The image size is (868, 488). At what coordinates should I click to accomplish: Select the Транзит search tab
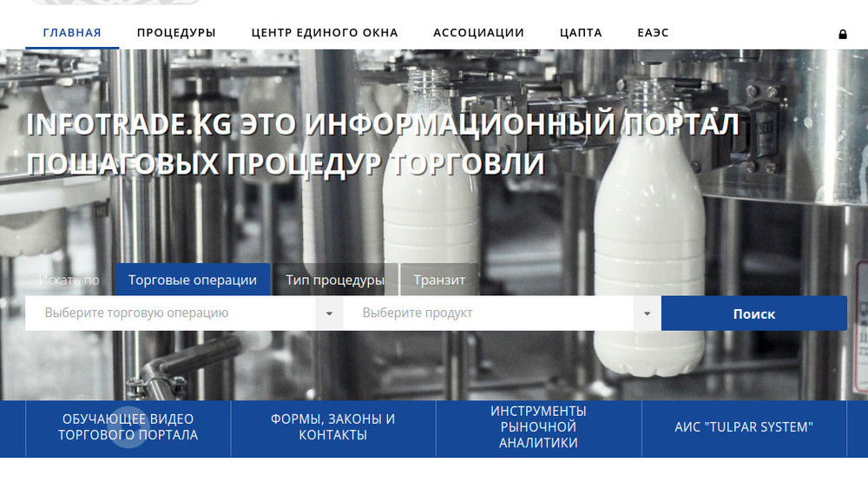(439, 280)
